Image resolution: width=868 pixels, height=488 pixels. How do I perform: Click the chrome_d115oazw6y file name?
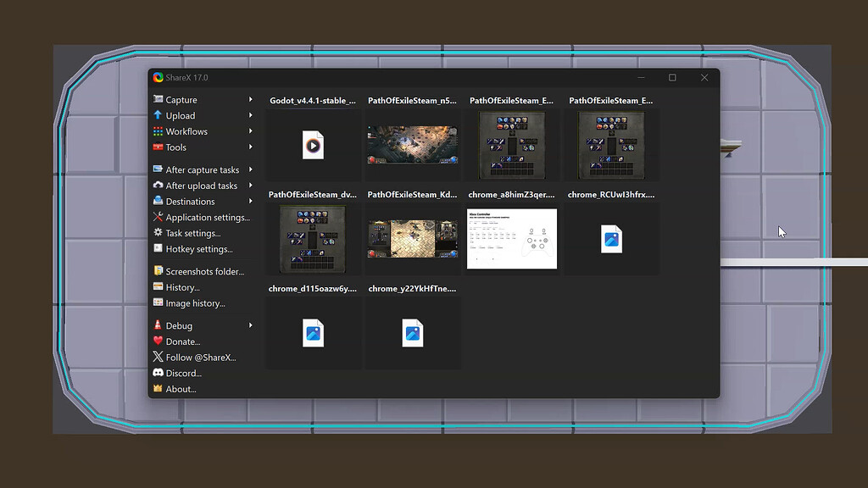[x=313, y=288]
